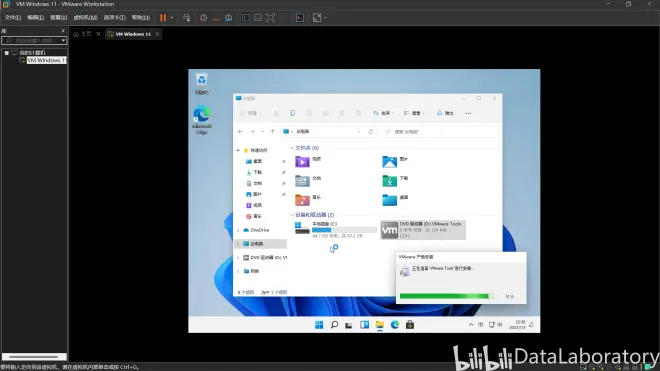
Task: Open the 选项卡 menu in VMware menubar
Action: click(114, 18)
